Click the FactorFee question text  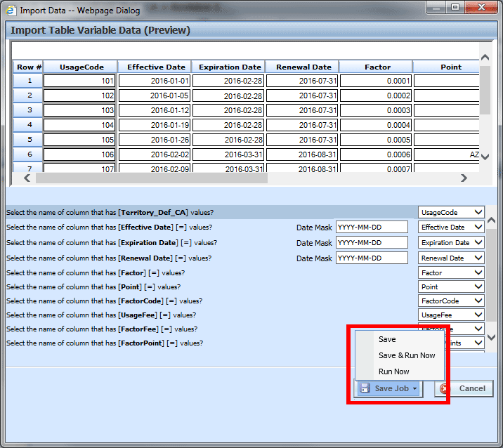click(x=102, y=329)
